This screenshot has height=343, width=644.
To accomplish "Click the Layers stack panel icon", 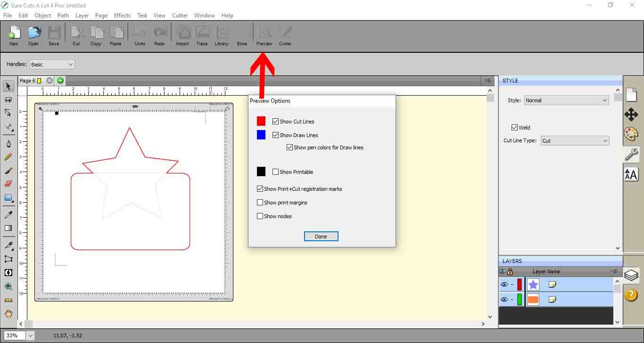I will tap(631, 275).
